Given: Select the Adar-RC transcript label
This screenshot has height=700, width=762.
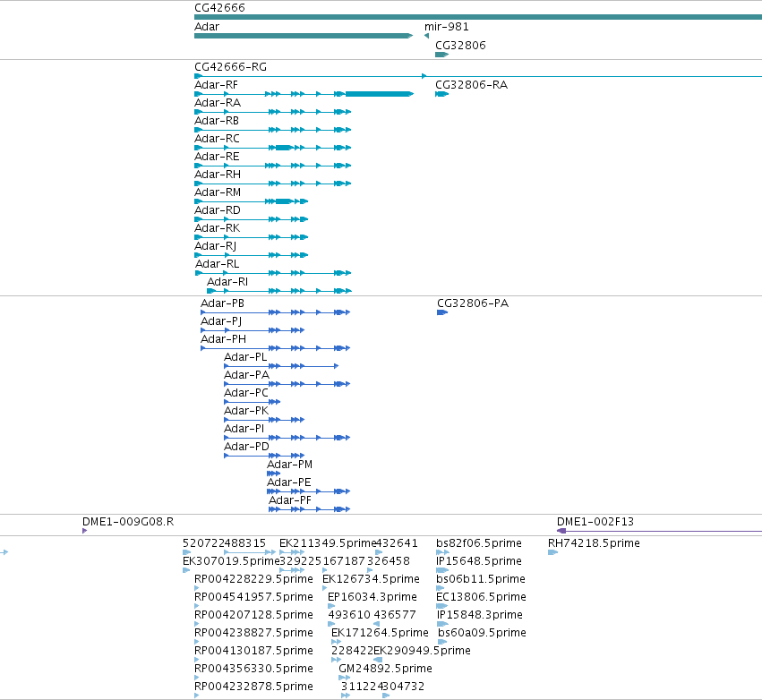Looking at the screenshot, I should (218, 139).
